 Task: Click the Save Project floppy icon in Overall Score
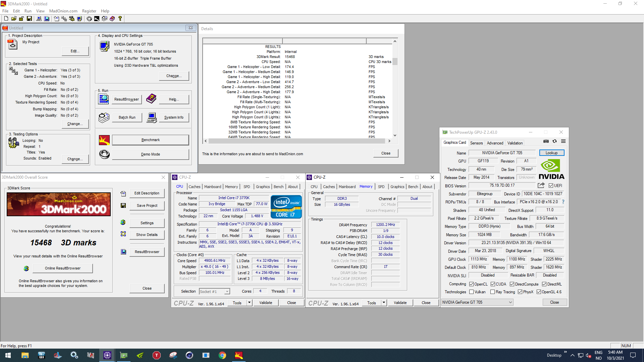[123, 205]
